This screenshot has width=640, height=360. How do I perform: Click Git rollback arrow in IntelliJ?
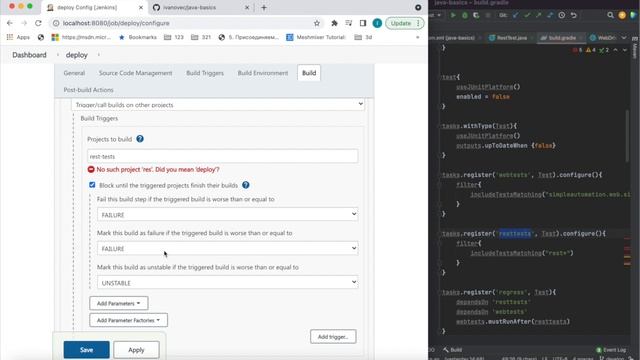573,15
